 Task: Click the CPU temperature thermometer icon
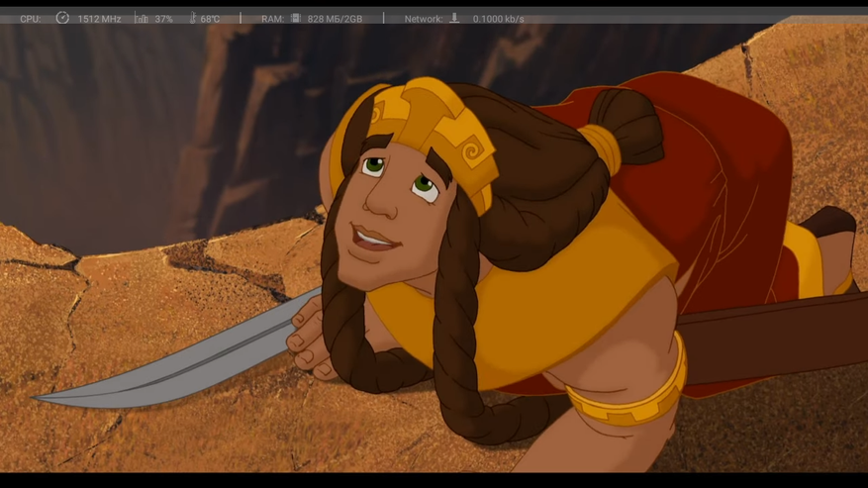(193, 18)
